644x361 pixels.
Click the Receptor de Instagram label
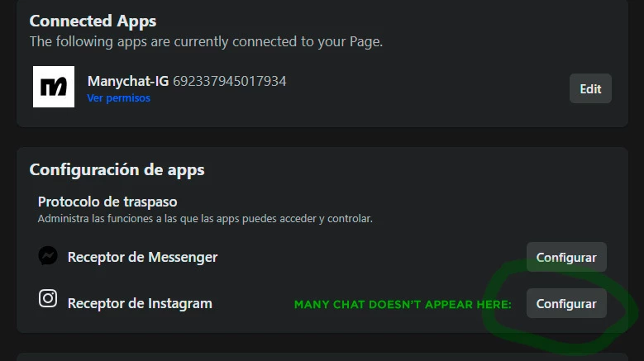[x=140, y=303]
